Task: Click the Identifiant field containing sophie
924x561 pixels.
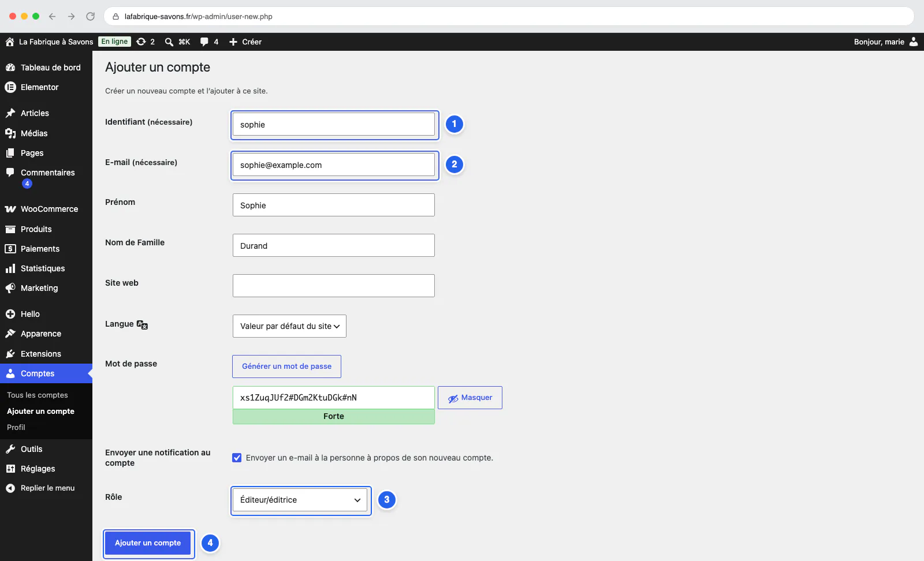Action: click(334, 124)
